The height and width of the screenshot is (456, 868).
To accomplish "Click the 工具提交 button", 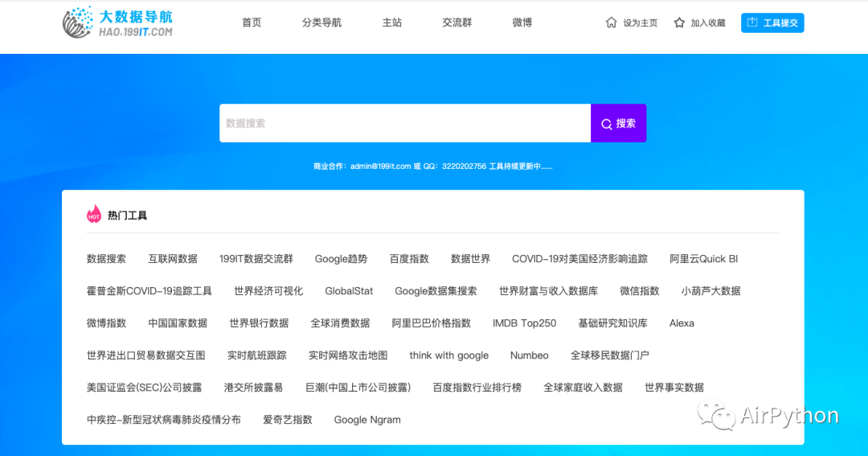I will coord(772,23).
